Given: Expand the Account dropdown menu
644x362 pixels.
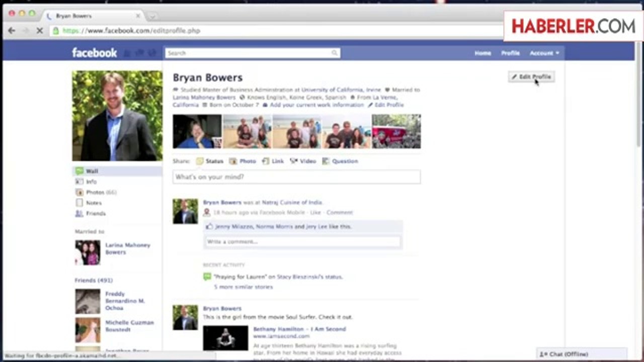Looking at the screenshot, I should click(x=544, y=53).
